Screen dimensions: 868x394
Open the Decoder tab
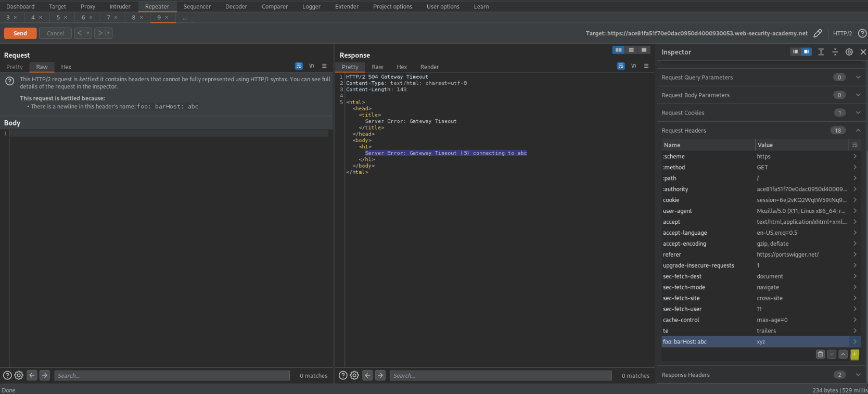236,7
